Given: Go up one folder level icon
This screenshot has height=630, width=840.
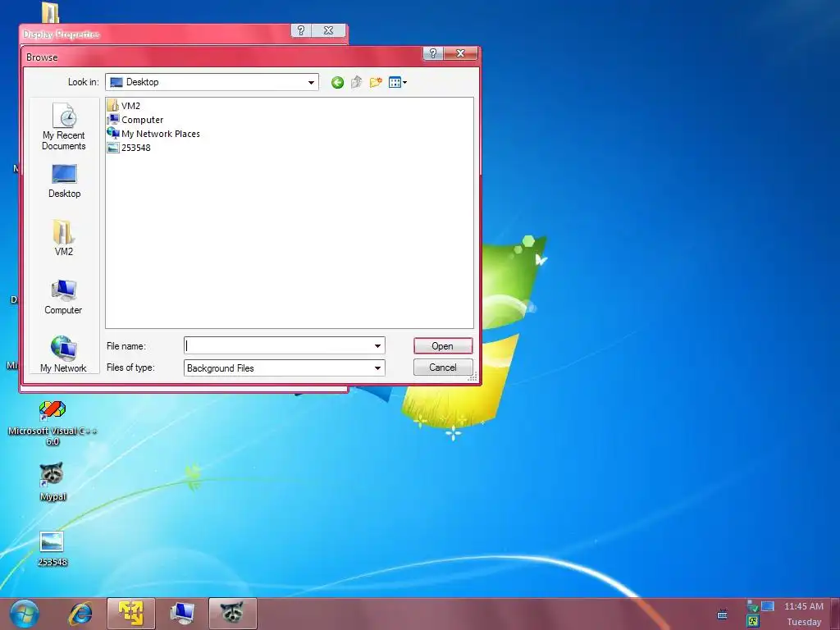Looking at the screenshot, I should (x=356, y=82).
